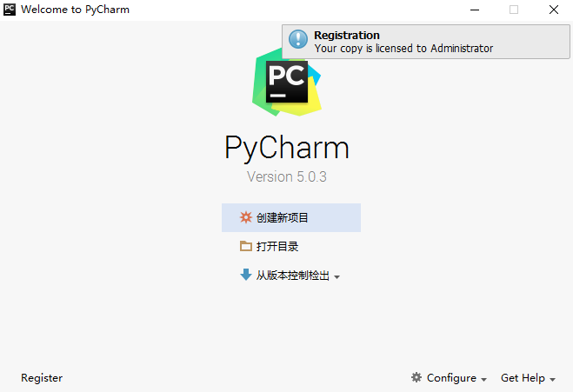The height and width of the screenshot is (392, 573).
Task: Click the blue exclamation info icon in the Registration notification
Action: click(x=298, y=39)
